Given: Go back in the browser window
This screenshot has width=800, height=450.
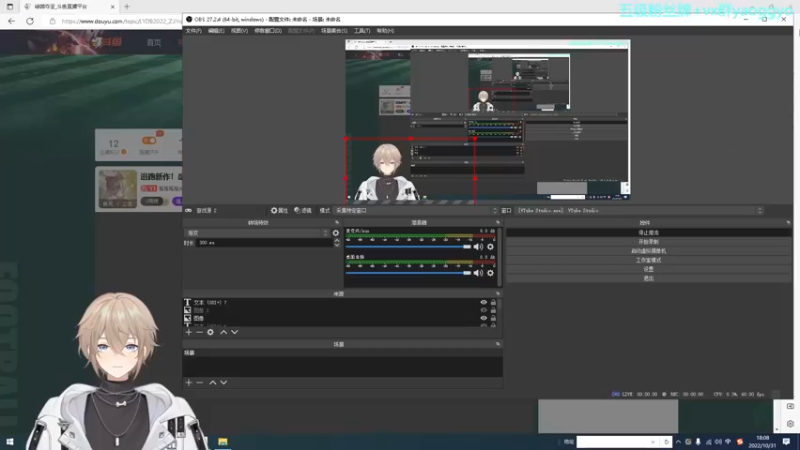Looking at the screenshot, I should pos(11,21).
